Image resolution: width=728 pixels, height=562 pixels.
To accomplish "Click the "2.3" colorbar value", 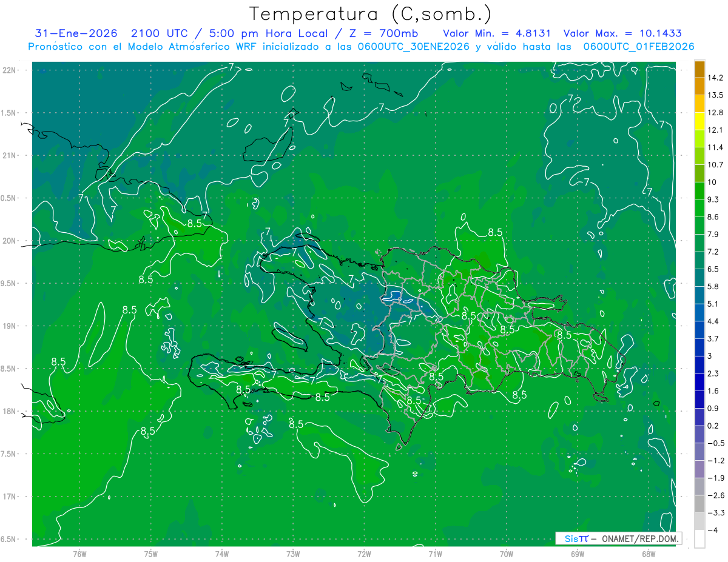I will point(713,373).
